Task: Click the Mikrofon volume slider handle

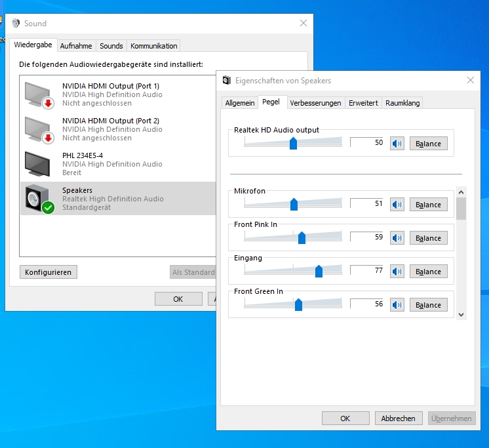Action: [294, 205]
